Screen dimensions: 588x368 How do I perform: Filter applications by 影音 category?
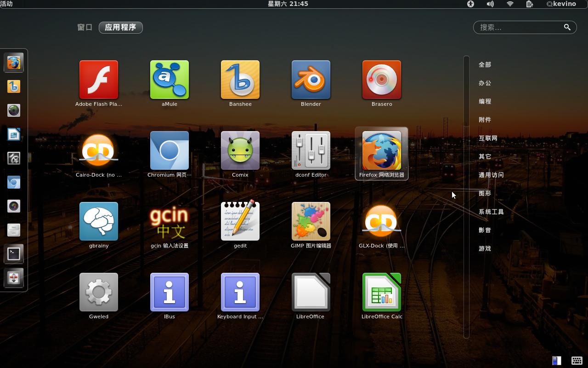coord(485,230)
